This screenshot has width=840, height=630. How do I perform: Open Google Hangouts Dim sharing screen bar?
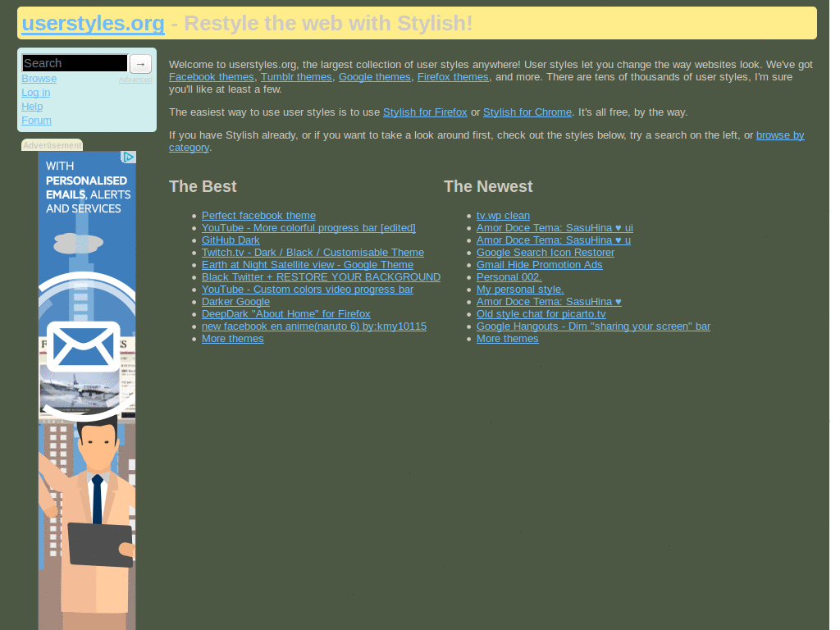tap(594, 326)
